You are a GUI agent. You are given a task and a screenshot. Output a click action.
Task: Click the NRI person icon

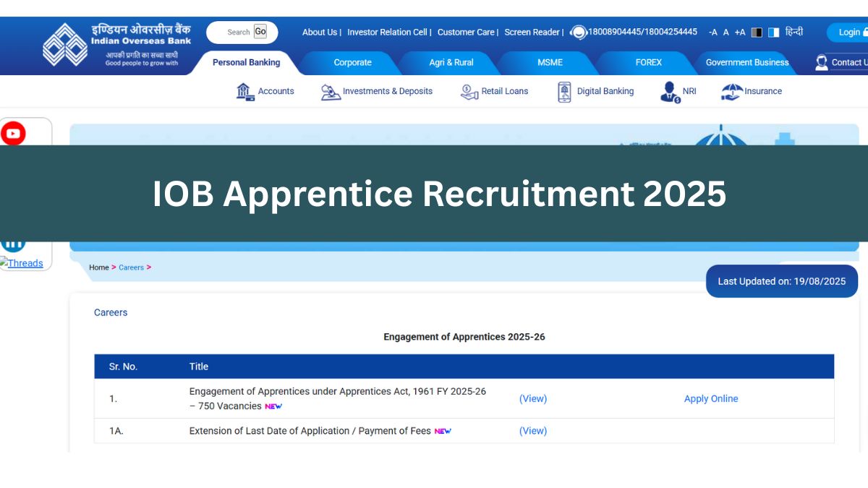(x=670, y=92)
